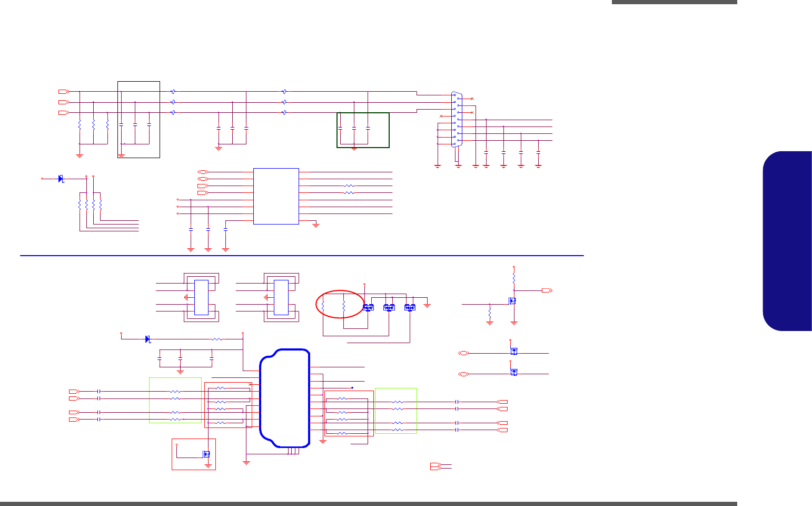Select the bidirectional port feeding the upper pass-transistor
This screenshot has width=812, height=506.
point(463,353)
